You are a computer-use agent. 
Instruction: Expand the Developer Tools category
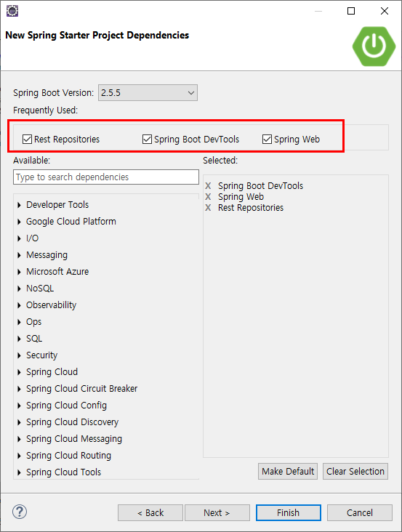[19, 205]
